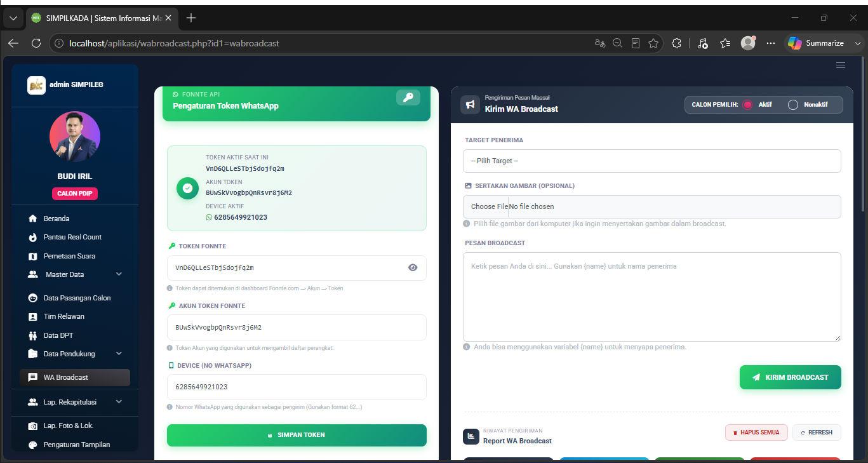The image size is (868, 463).
Task: Select the Nonaktif radio option
Action: click(792, 105)
